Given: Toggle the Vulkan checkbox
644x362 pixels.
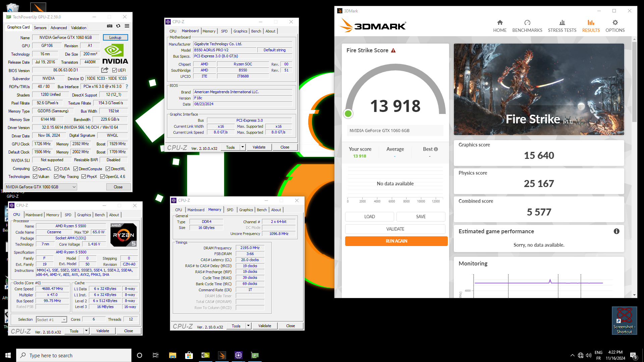Looking at the screenshot, I should pyautogui.click(x=35, y=177).
